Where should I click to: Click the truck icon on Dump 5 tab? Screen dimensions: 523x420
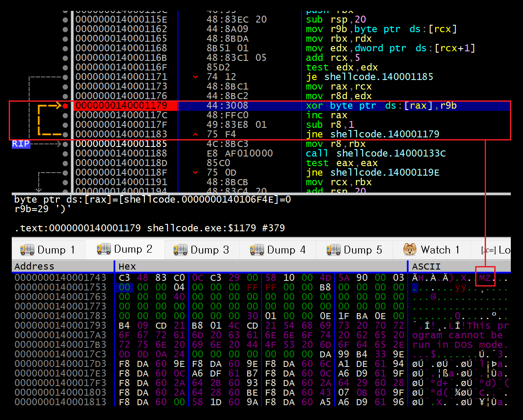pyautogui.click(x=333, y=250)
